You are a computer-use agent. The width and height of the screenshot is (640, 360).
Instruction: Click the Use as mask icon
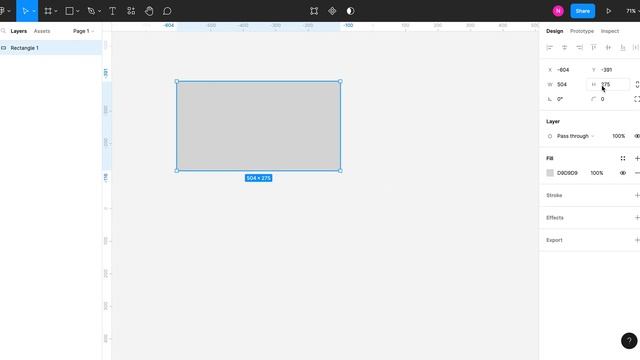tap(350, 11)
